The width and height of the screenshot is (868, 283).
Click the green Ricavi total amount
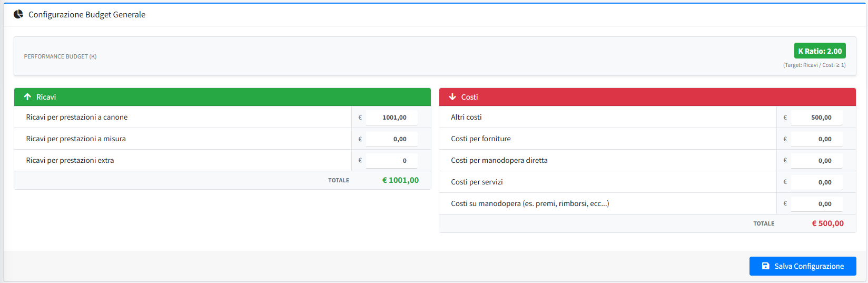[x=400, y=180]
